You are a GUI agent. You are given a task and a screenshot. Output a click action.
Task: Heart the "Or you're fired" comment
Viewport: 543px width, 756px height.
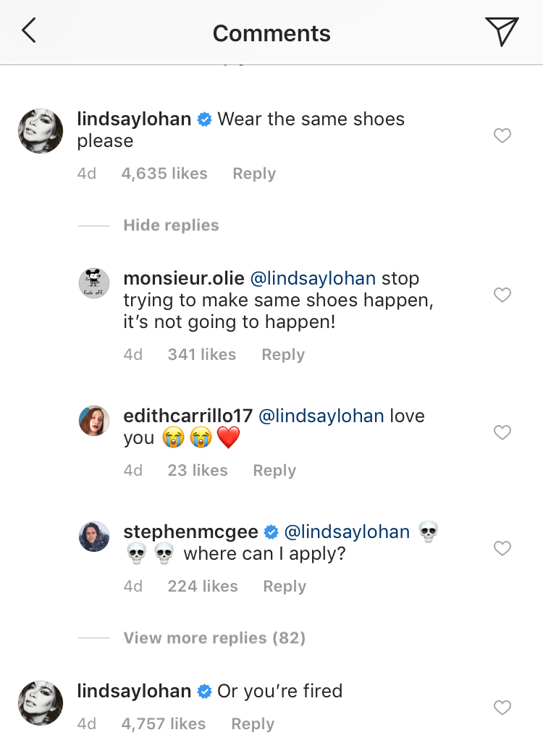pos(502,707)
